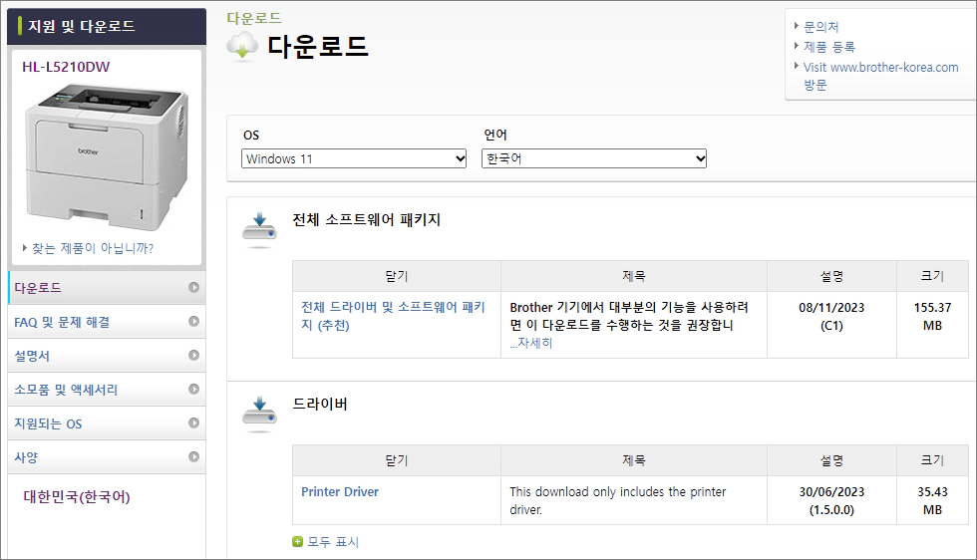
Task: Click the arrow icon on 소모품 및 액세서리
Action: click(x=193, y=389)
